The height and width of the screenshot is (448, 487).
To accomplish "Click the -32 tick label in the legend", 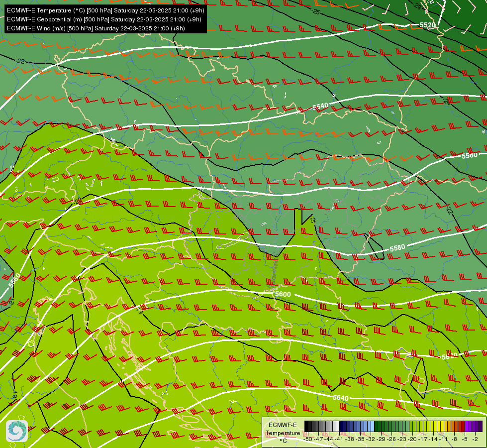I will [371, 440].
